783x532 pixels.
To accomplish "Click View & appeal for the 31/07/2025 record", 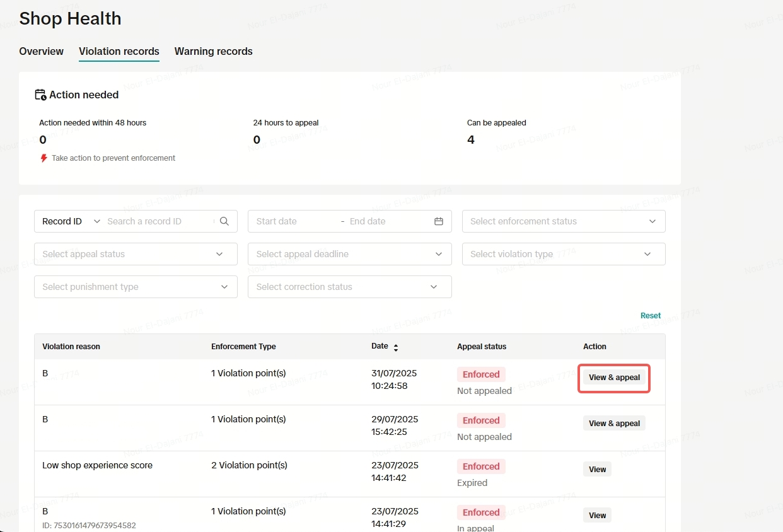I will coord(614,378).
